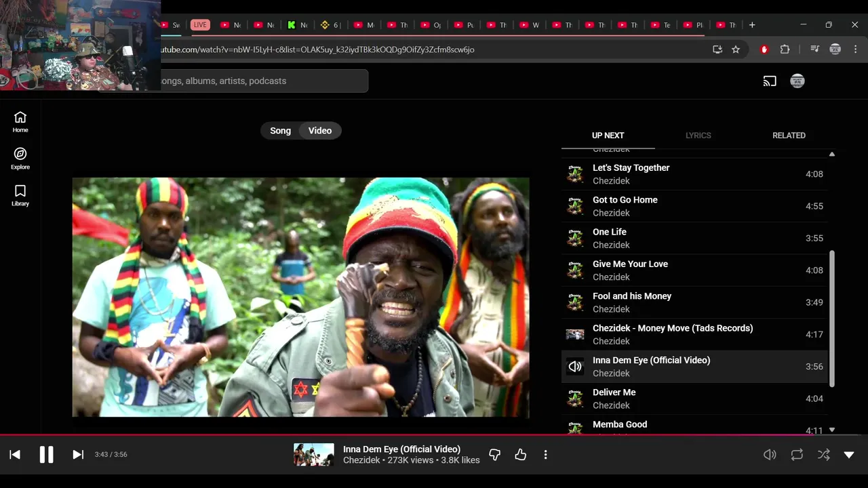Viewport: 868px width, 488px height.
Task: Play Memba Good from the queue
Action: pos(694,426)
